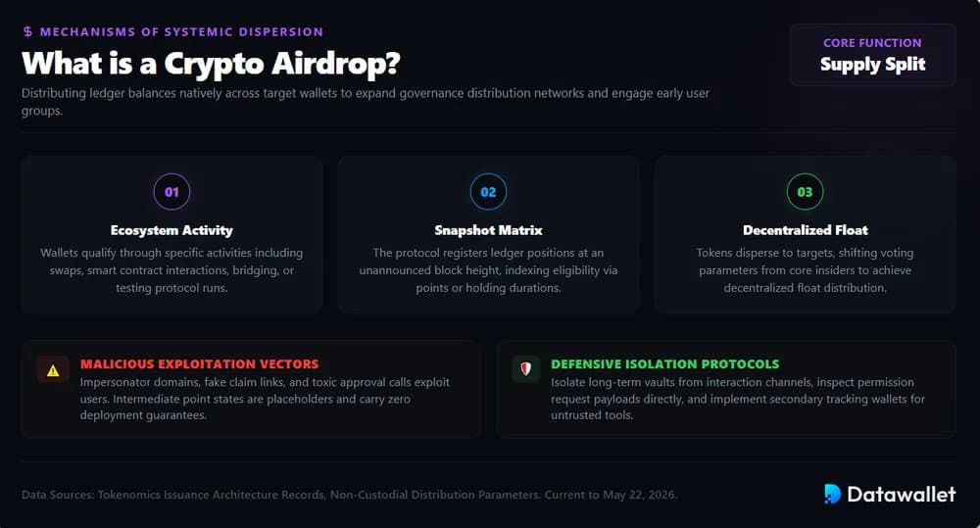
Task: Click the green 03 step circle
Action: pyautogui.click(x=805, y=192)
